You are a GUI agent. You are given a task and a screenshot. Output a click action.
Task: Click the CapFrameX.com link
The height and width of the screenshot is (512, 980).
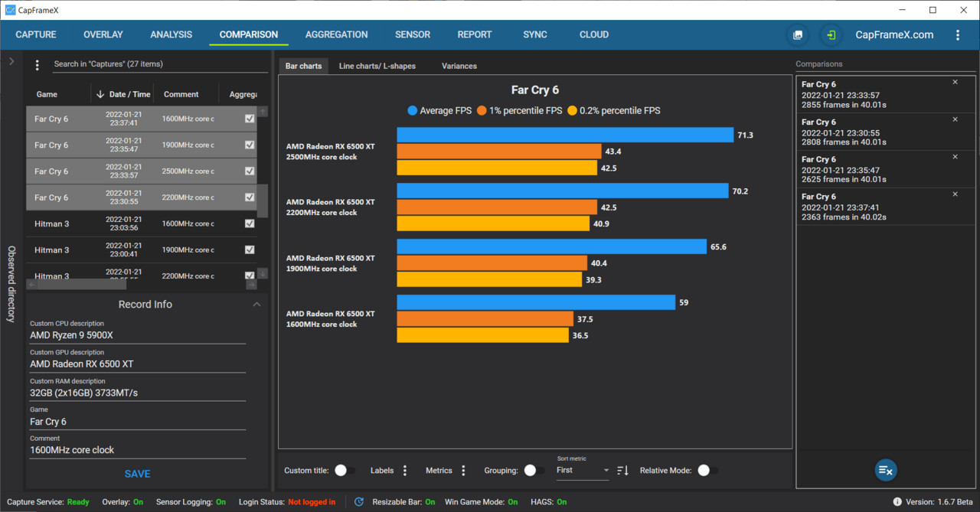[894, 34]
